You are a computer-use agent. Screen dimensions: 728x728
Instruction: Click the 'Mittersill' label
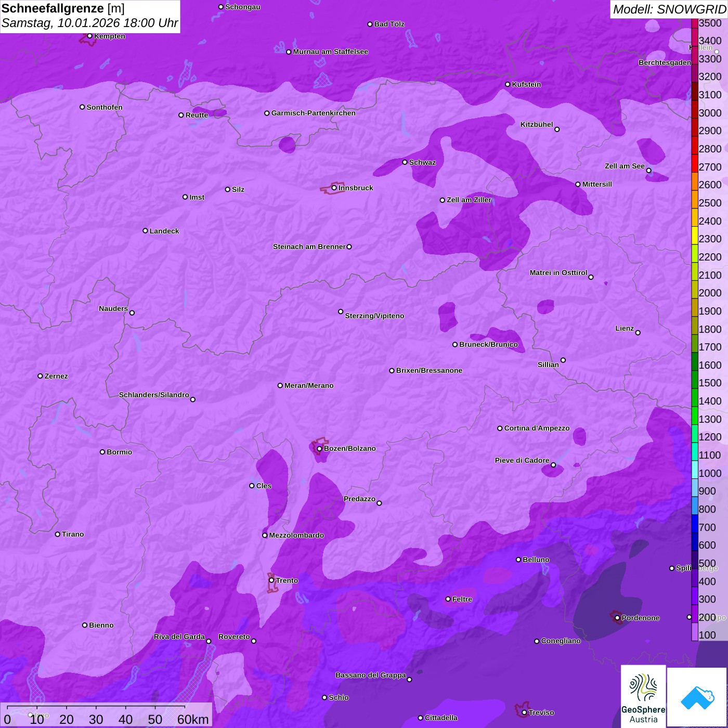(x=597, y=184)
